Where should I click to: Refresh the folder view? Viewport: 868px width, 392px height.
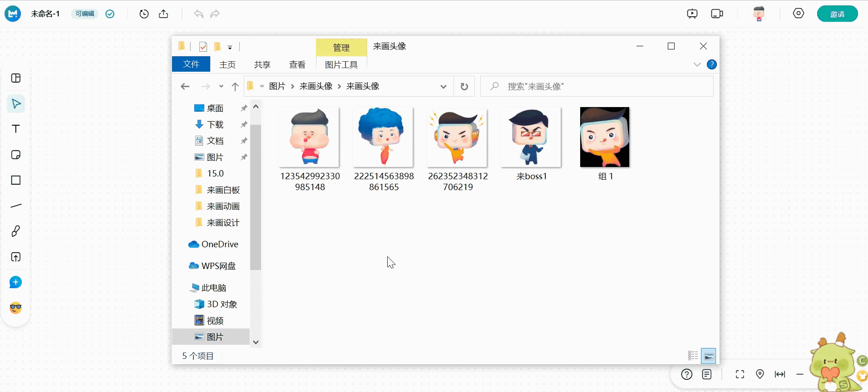(464, 86)
